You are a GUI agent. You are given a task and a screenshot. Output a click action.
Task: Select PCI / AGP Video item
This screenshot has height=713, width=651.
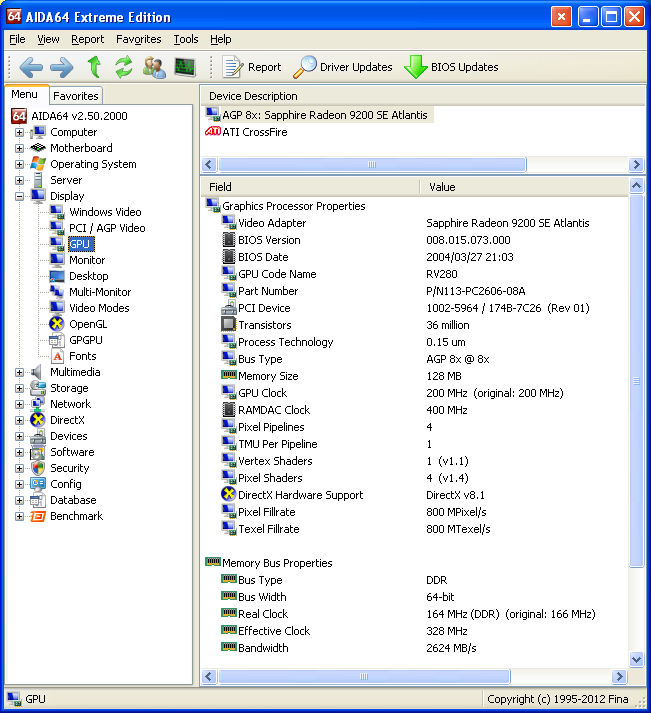point(107,228)
